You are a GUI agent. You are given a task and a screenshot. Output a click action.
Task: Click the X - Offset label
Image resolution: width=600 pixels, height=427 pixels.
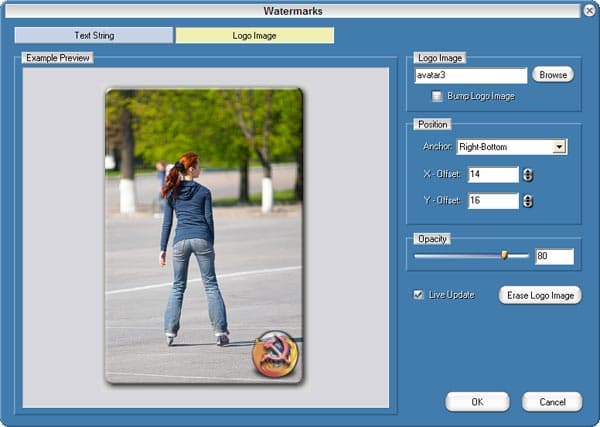442,174
